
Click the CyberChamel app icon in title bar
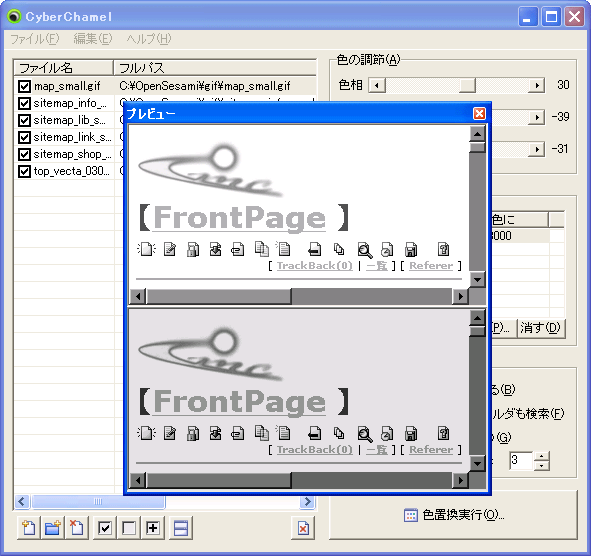(14, 17)
